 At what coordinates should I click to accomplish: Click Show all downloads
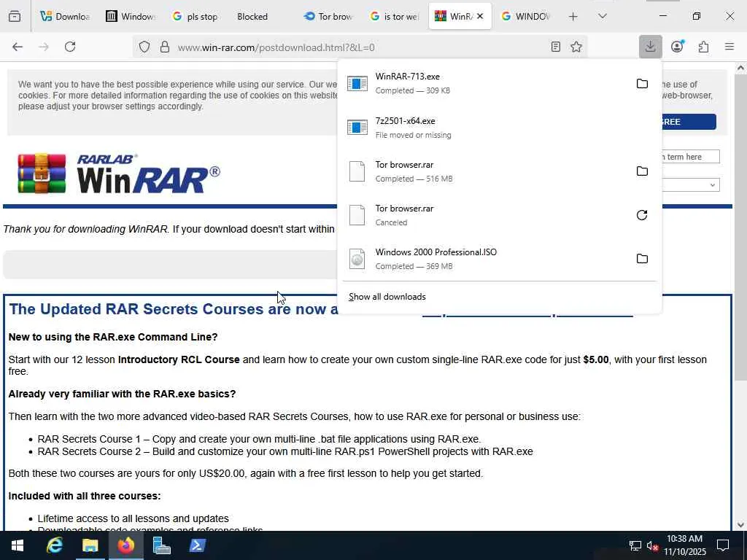coord(387,297)
